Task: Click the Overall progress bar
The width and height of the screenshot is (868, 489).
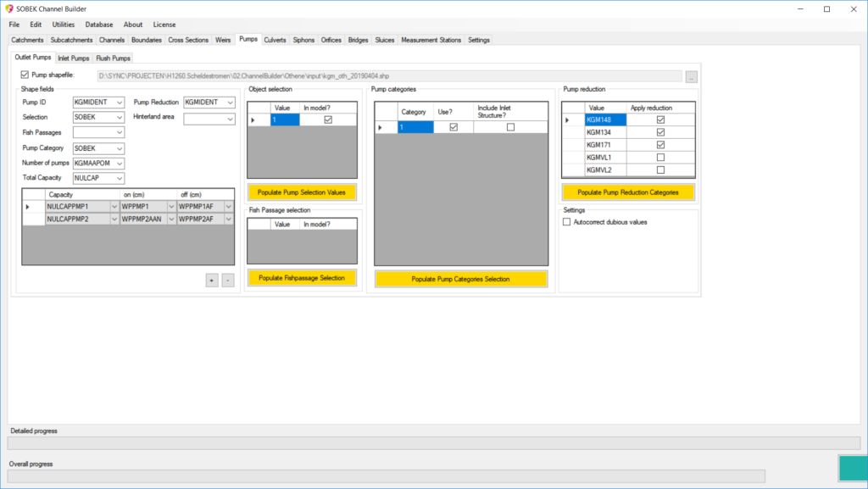Action: 386,476
